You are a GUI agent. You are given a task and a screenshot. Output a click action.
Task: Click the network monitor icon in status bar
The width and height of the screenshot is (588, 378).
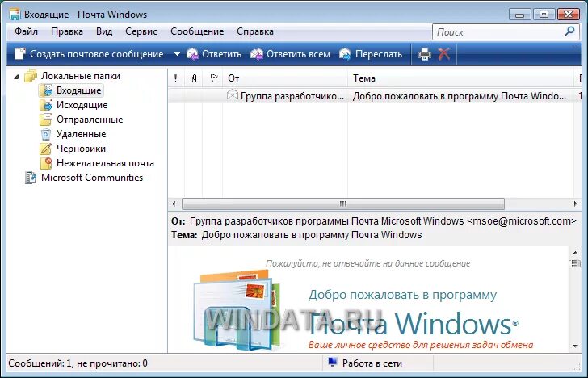coord(332,363)
